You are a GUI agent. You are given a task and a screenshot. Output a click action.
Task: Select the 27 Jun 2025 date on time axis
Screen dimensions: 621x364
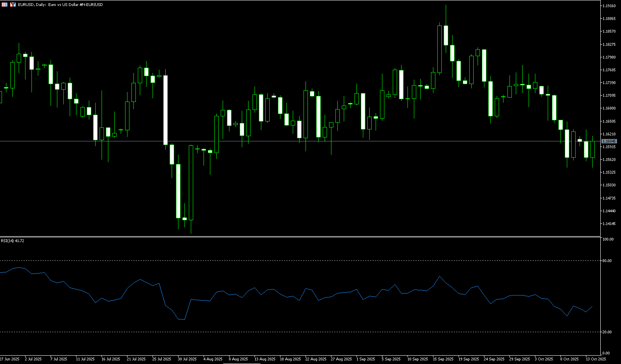pyautogui.click(x=10, y=359)
